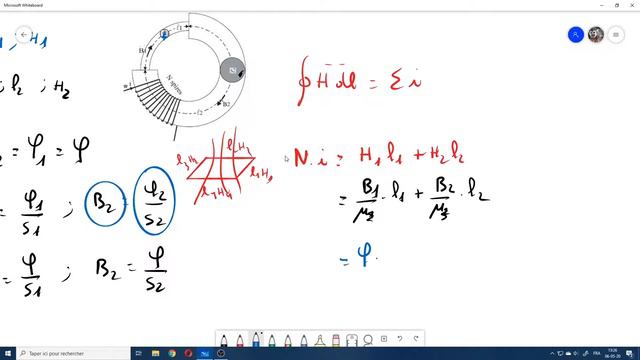Screen dimensions: 640x360
Task: Open the clock and date flyout
Action: [613, 353]
